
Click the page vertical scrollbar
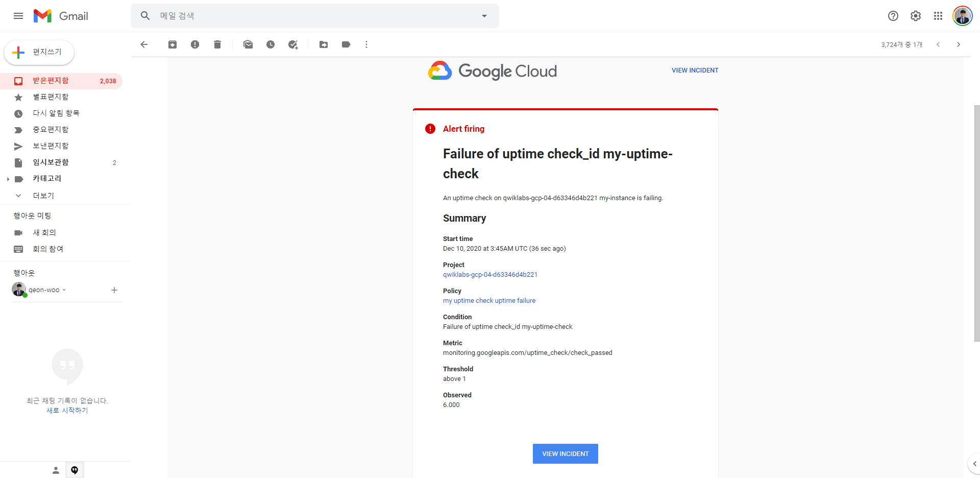coord(977,223)
